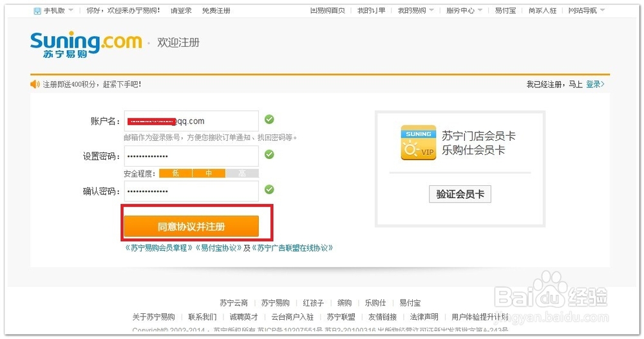This screenshot has height=339, width=644.
Task: Click the 同意协议并注册 button
Action: [191, 226]
